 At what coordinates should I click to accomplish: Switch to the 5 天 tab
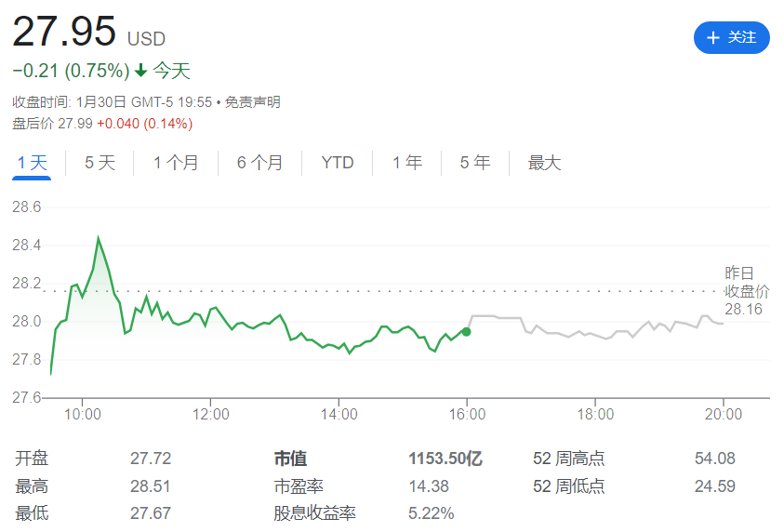(x=100, y=163)
